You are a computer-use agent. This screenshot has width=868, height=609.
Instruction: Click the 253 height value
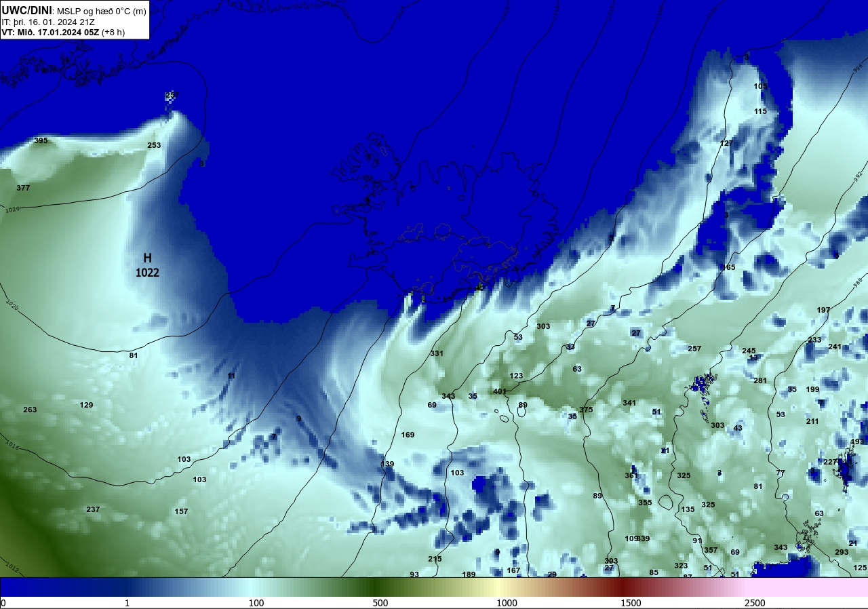[x=154, y=145]
